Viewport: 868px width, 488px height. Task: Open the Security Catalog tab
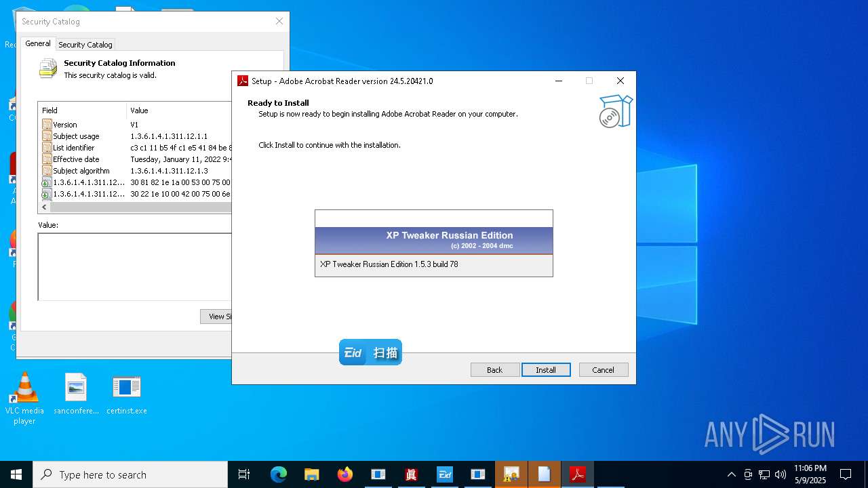85,45
